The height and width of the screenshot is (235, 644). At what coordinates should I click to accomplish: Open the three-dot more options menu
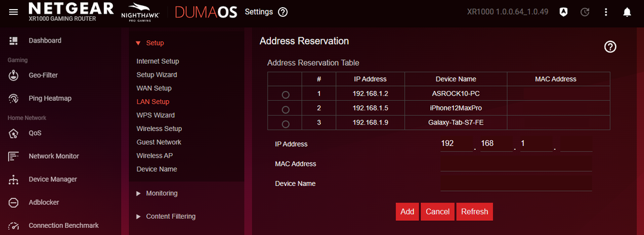pyautogui.click(x=606, y=12)
